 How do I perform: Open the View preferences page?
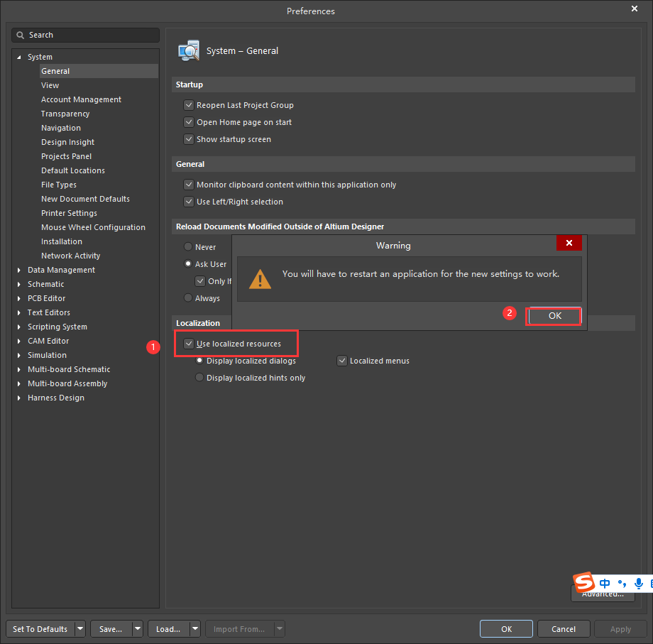50,85
